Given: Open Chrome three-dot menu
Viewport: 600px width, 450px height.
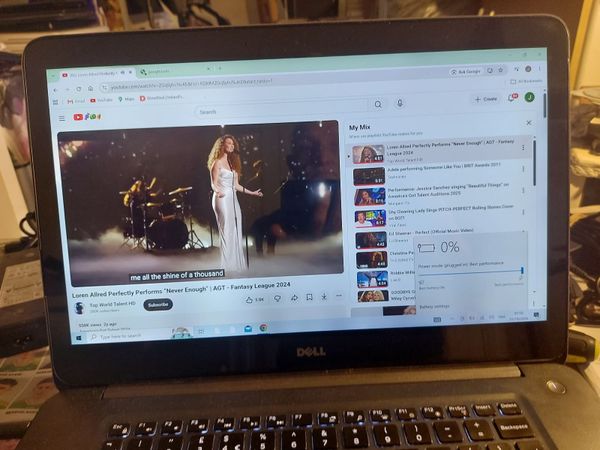Looking at the screenshot, I should 540,68.
